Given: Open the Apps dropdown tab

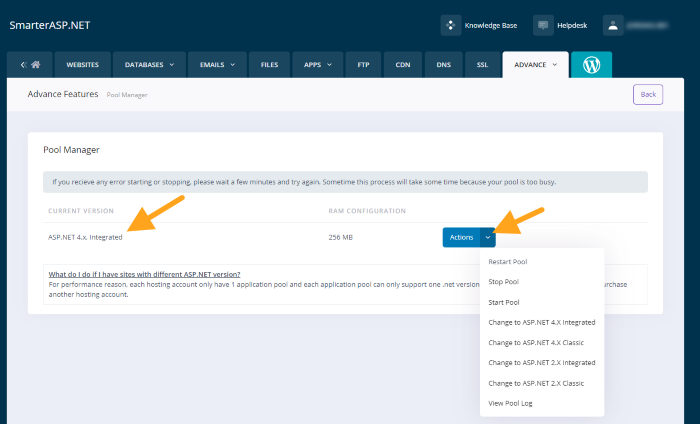Looking at the screenshot, I should coord(318,65).
